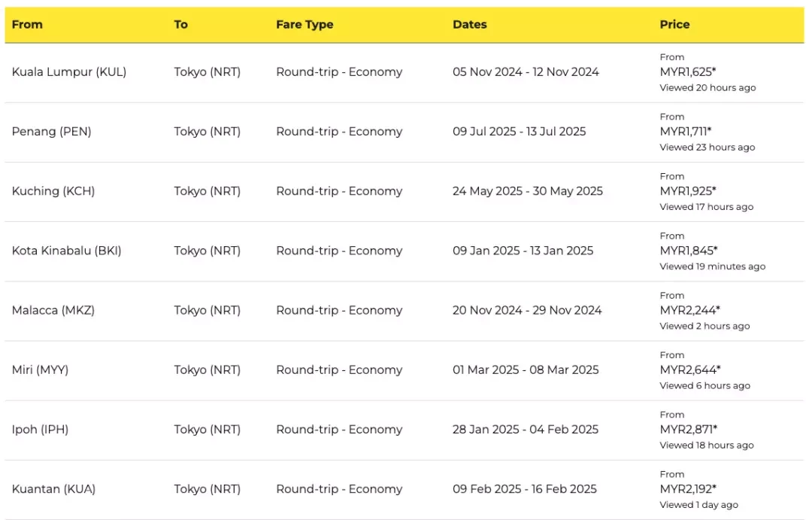This screenshot has width=812, height=520.
Task: Select the Penang (PEN) origin row
Action: tap(404, 132)
